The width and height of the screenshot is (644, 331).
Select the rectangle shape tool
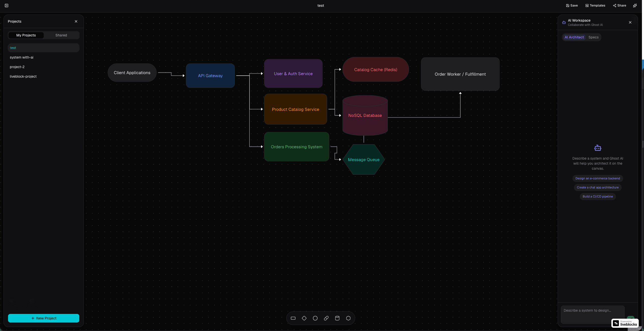(293, 318)
